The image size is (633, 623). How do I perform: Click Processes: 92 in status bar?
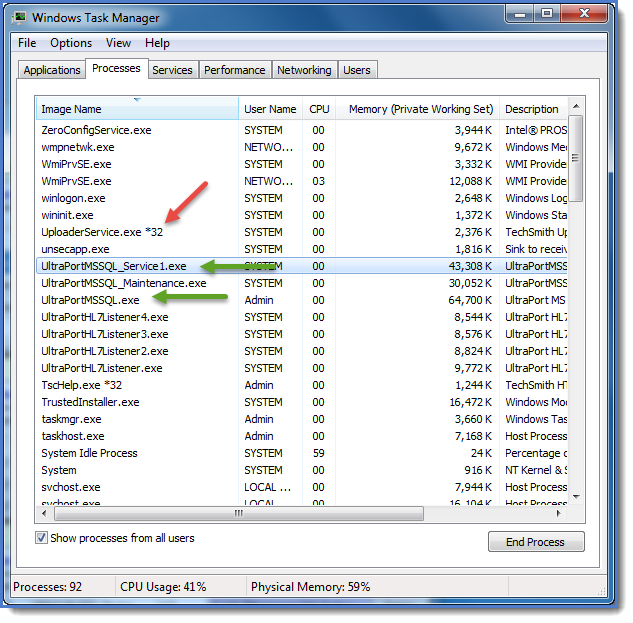pyautogui.click(x=48, y=586)
